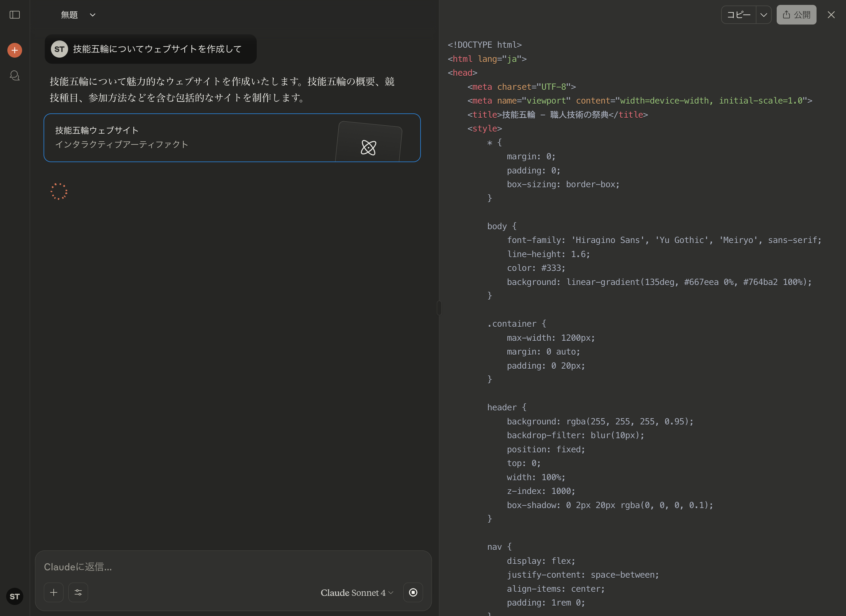The width and height of the screenshot is (846, 616).
Task: Click the ST profile avatar at bottom
Action: [x=14, y=596]
